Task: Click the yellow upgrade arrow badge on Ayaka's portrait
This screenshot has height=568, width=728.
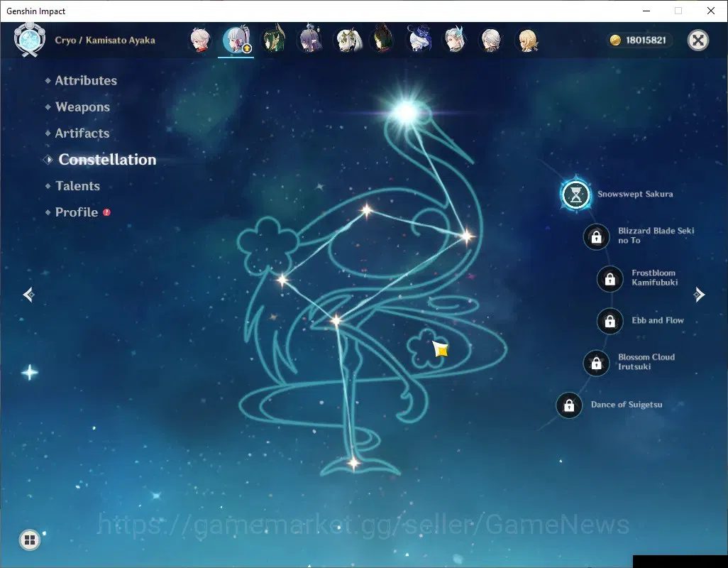Action: pos(247,48)
